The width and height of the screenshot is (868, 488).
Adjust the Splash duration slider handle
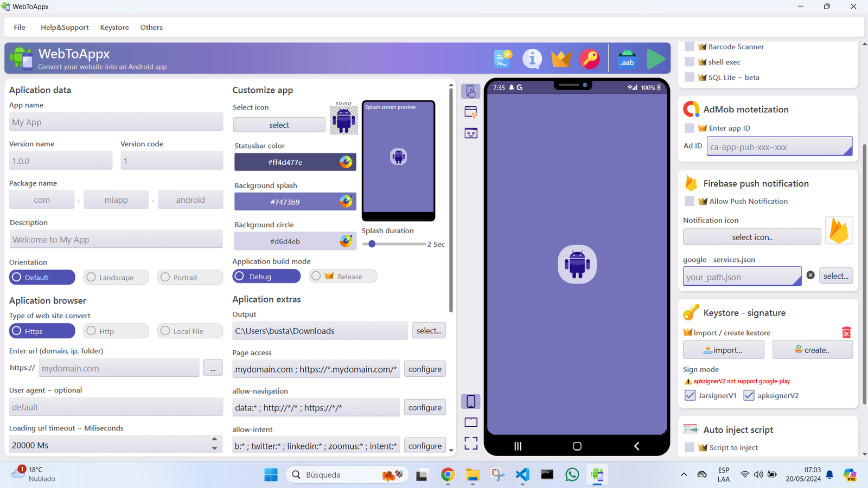tap(372, 244)
